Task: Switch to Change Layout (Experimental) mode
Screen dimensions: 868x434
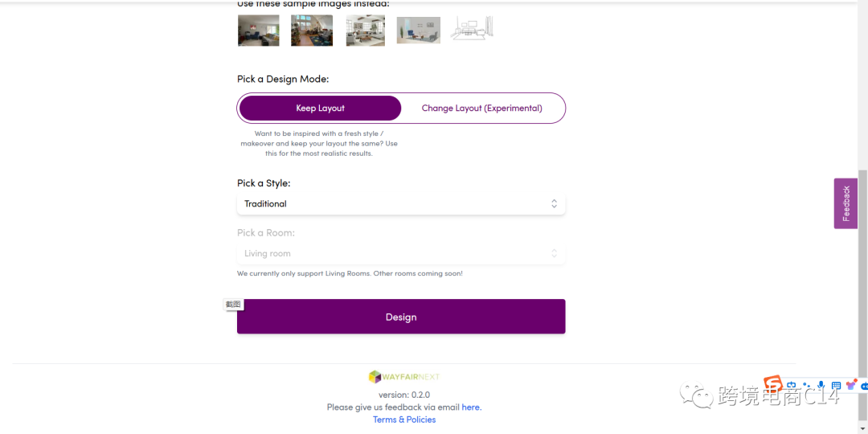Action: 481,108
